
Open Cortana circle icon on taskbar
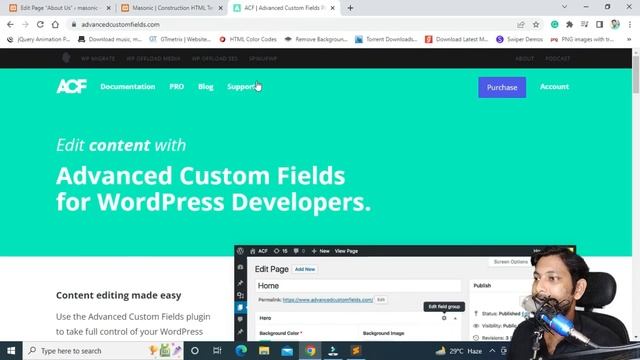pos(195,351)
